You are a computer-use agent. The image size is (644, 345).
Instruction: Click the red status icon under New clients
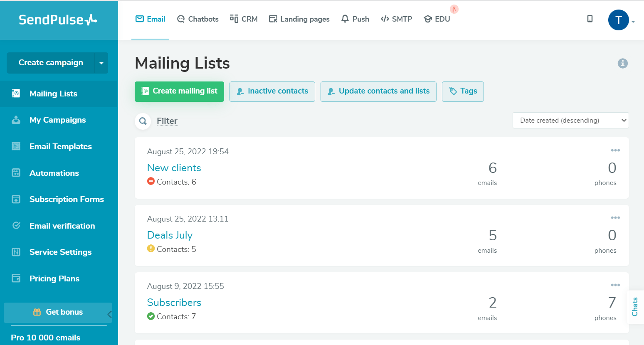[x=151, y=181]
